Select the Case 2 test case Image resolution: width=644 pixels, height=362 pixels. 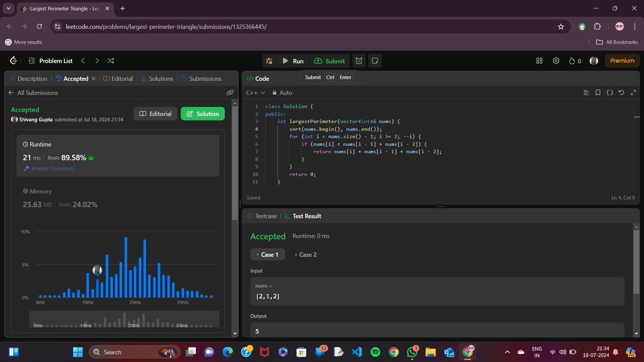tap(305, 255)
